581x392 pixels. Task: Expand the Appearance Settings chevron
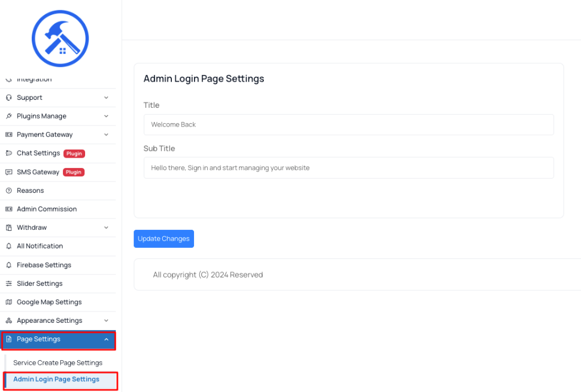(106, 321)
